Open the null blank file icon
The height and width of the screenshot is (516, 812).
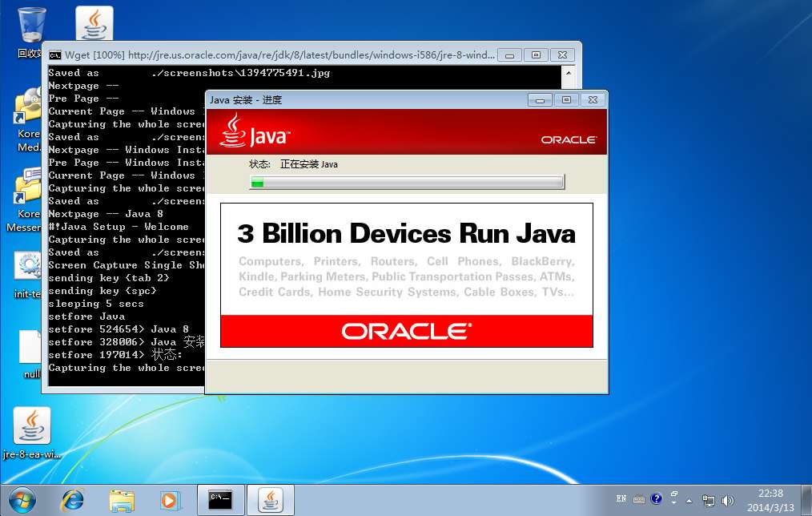(29, 347)
